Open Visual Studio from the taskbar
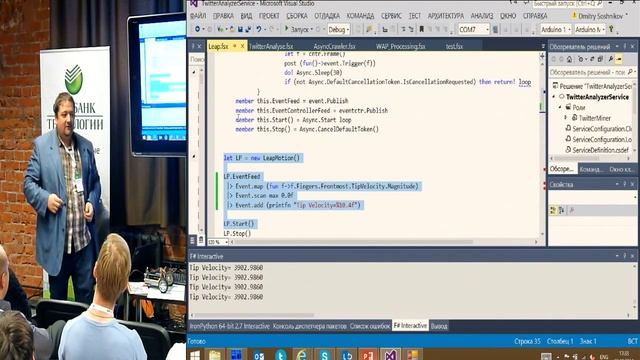 point(390,355)
